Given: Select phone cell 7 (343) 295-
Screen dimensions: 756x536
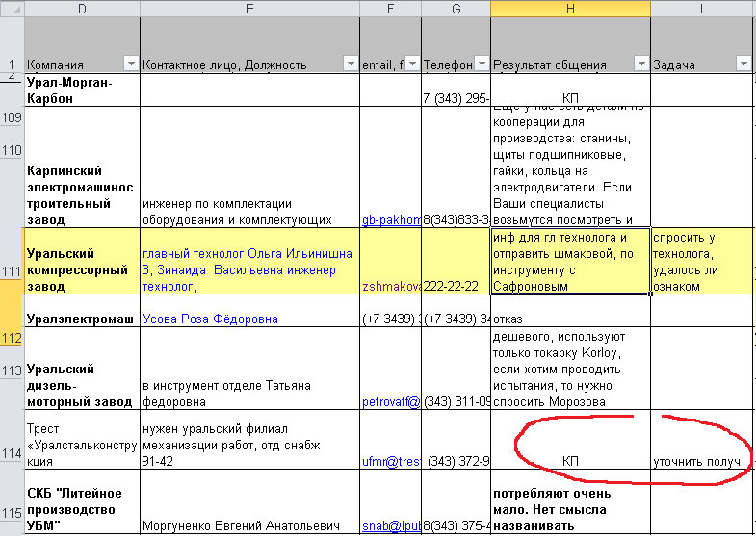Looking at the screenshot, I should click(456, 90).
